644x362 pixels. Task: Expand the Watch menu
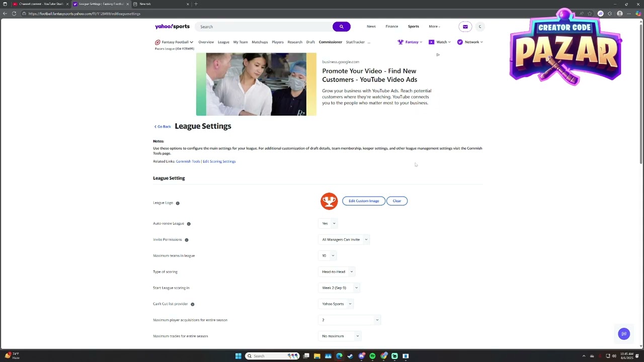[x=439, y=42]
